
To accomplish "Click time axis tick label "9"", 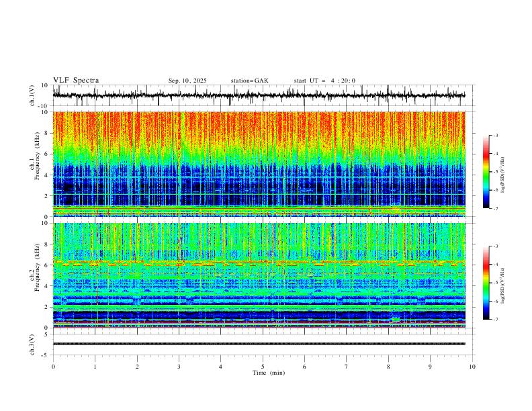I will tap(430, 367).
